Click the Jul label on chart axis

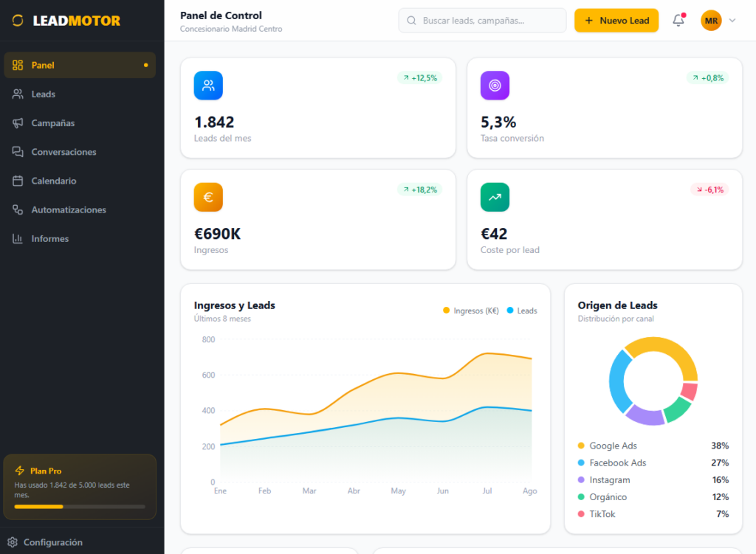click(x=487, y=491)
